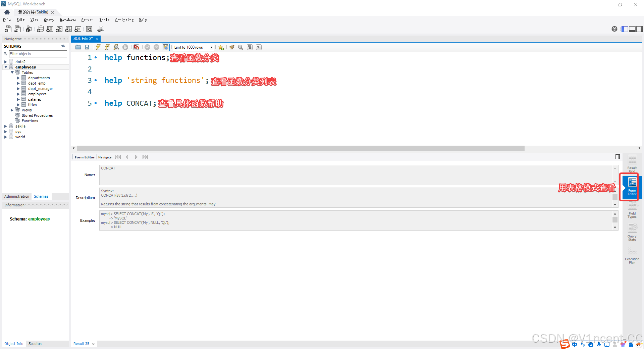Screen dimensions: 644x349
Task: Create a new SQL tab icon
Action: click(8, 29)
